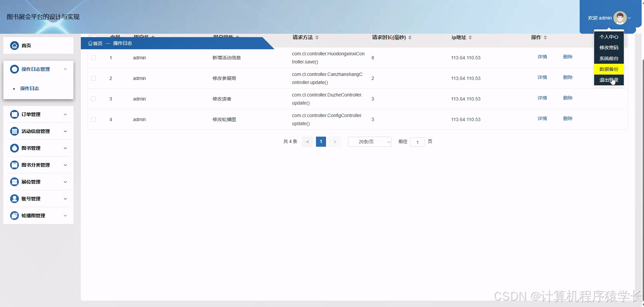Select the 轮播图管理 carousel icon

coord(14,215)
